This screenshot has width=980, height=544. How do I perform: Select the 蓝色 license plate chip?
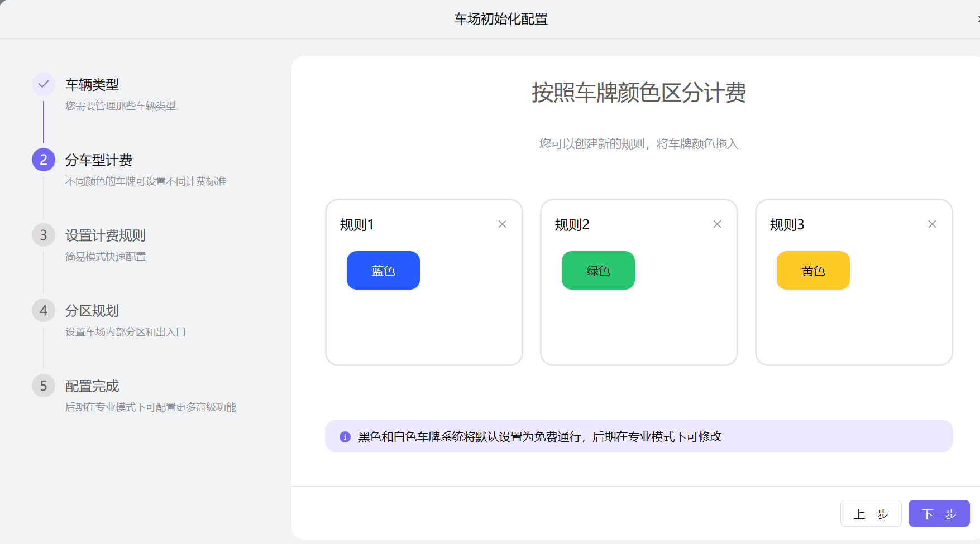[x=383, y=270]
